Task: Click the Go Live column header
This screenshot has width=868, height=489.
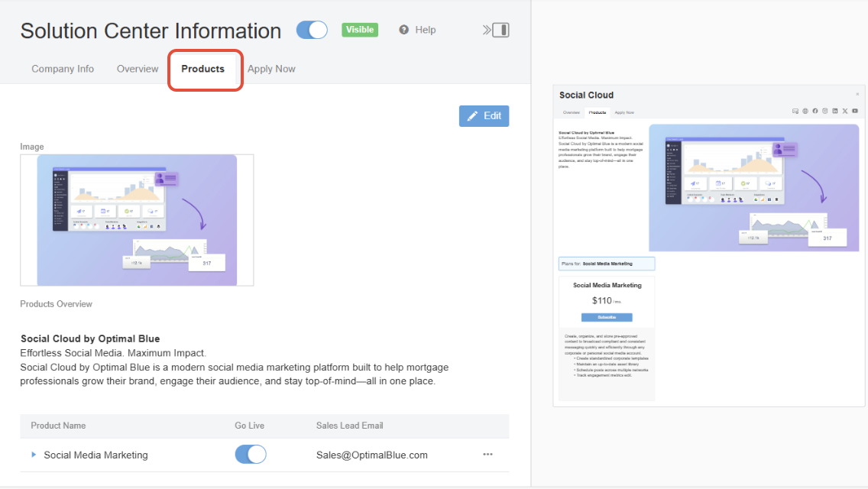Action: click(249, 426)
